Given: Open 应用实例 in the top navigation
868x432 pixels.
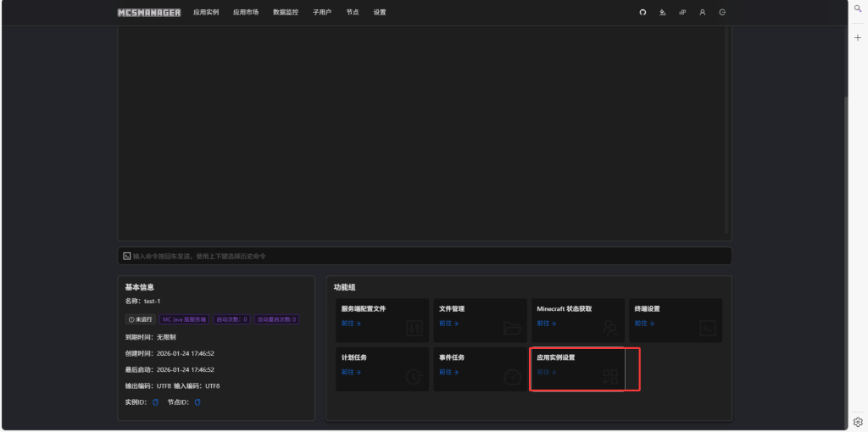Looking at the screenshot, I should (x=206, y=13).
